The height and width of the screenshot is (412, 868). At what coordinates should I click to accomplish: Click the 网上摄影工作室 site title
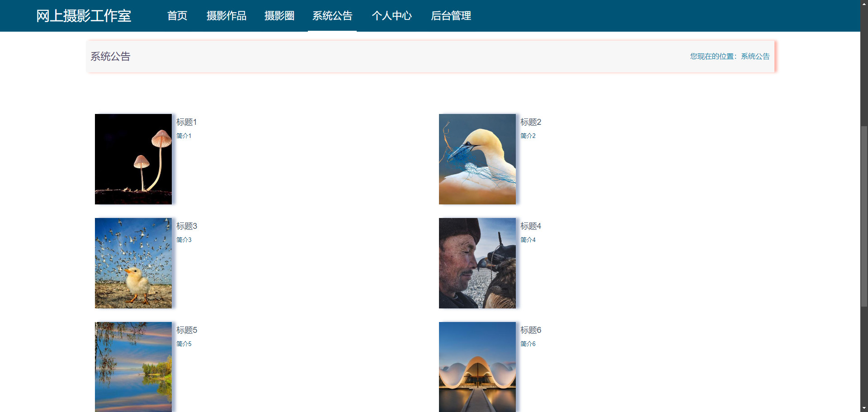click(84, 16)
